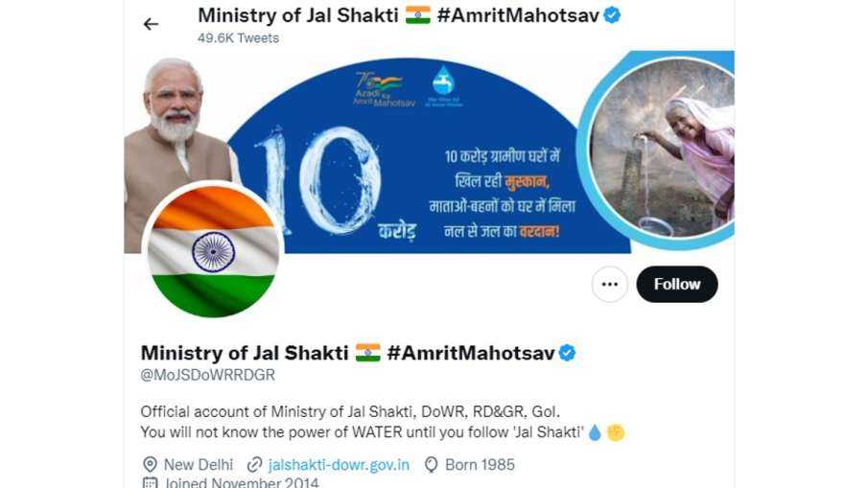868x488 pixels.
Task: Click verified badge in the top header
Action: point(612,15)
